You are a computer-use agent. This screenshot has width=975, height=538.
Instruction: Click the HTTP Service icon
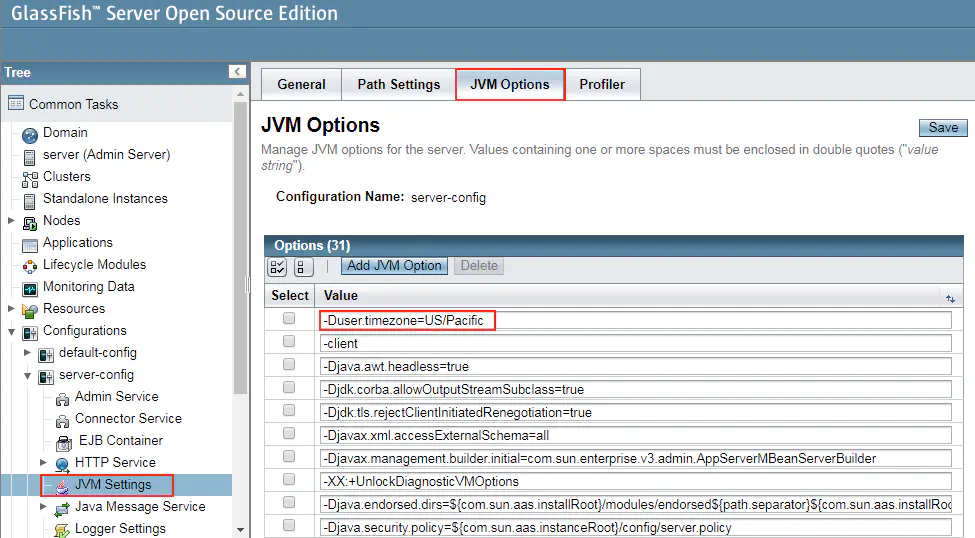tap(62, 465)
